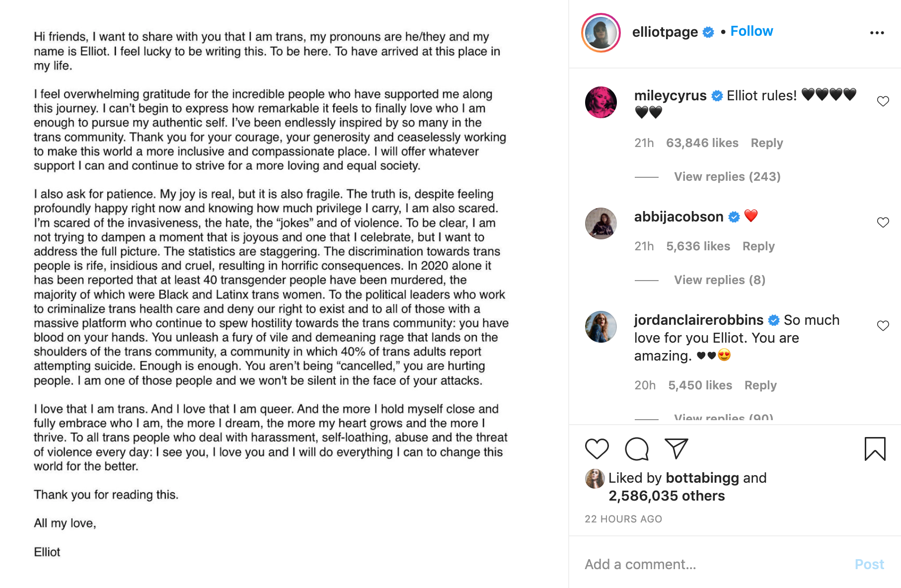Click elliotpage's profile picture

pos(601,32)
